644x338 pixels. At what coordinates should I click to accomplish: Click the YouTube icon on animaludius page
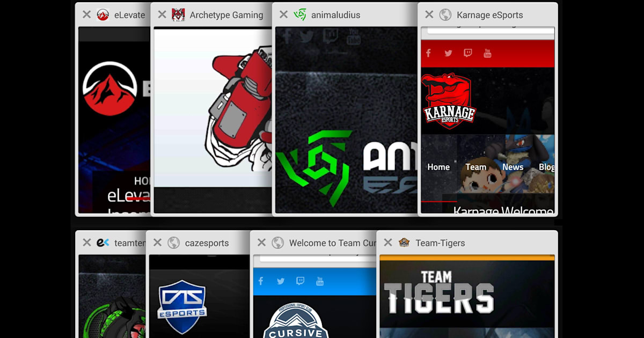point(354,35)
